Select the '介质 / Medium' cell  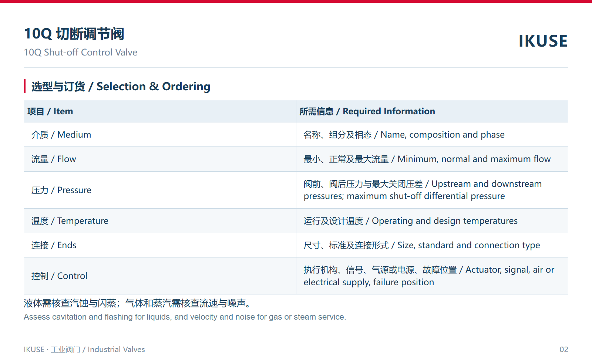(160, 135)
